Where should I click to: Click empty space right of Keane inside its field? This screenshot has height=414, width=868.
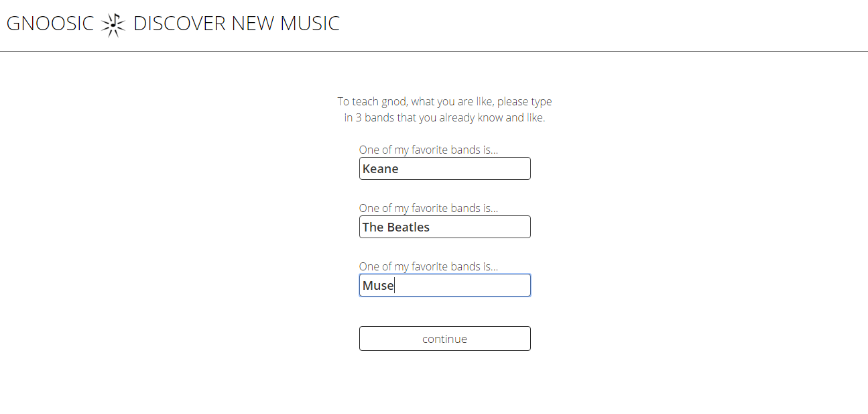pyautogui.click(x=469, y=169)
